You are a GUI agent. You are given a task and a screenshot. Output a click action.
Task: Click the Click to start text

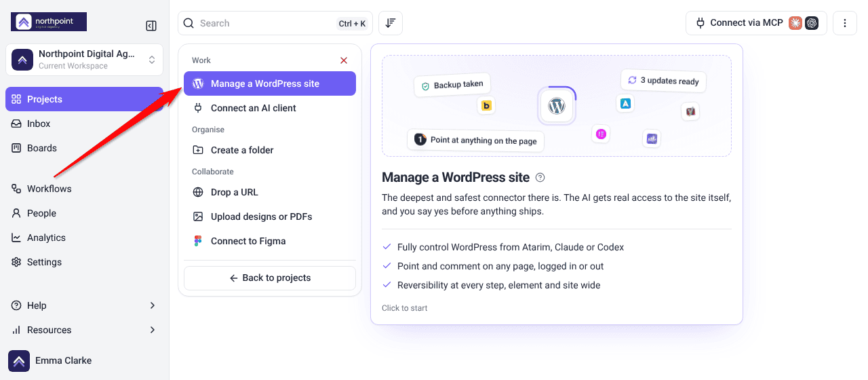pyautogui.click(x=405, y=308)
